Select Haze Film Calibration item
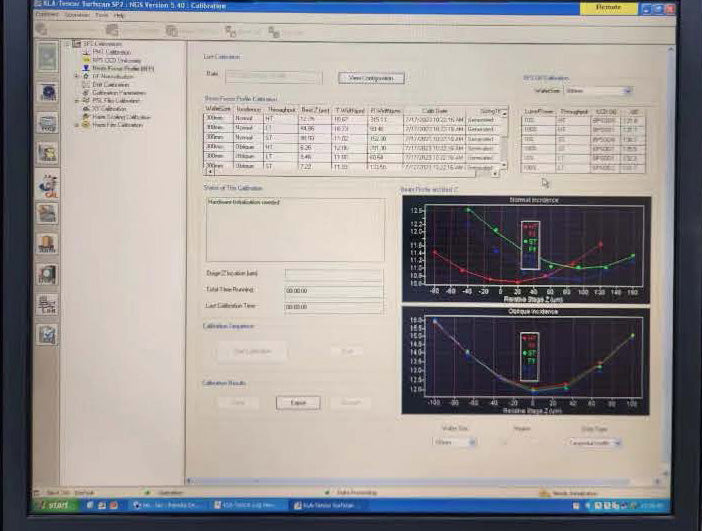The height and width of the screenshot is (531, 702). 118,125
